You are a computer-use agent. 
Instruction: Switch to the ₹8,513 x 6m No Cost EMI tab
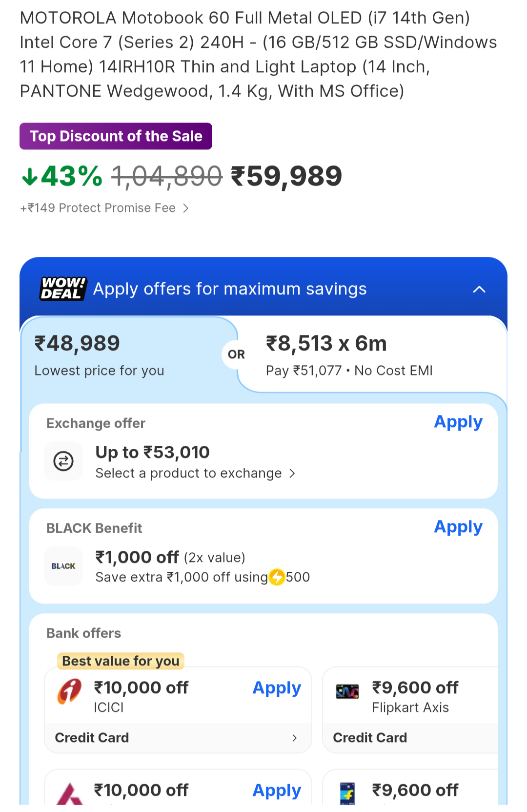coord(348,354)
